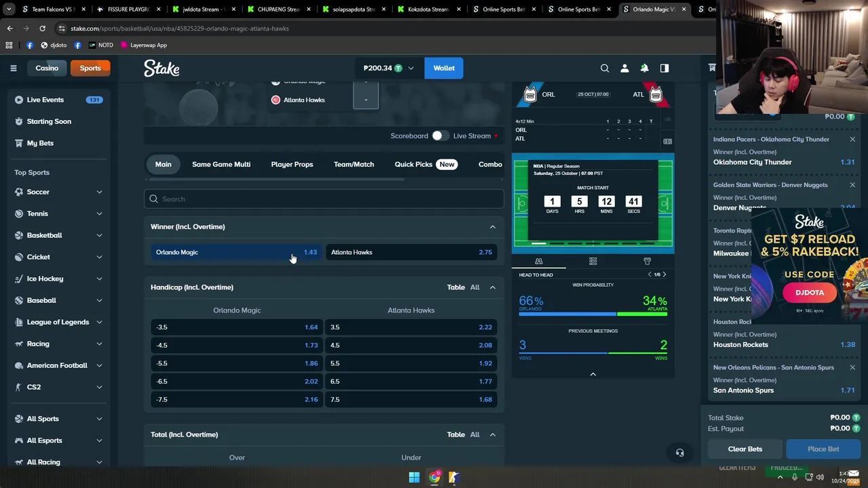Remove New Orleans Pelicans - San Antonio Spurs bet
Screen dimensions: 868x488
[852, 367]
